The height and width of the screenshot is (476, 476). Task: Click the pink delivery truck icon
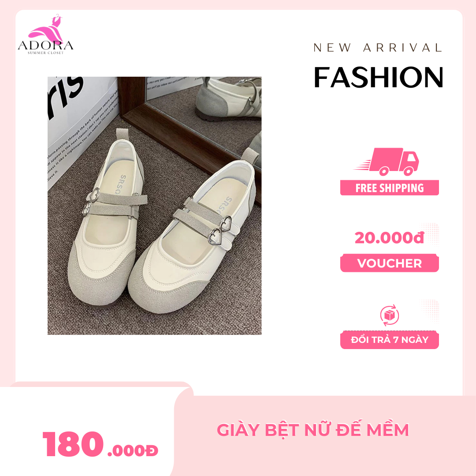(x=387, y=162)
